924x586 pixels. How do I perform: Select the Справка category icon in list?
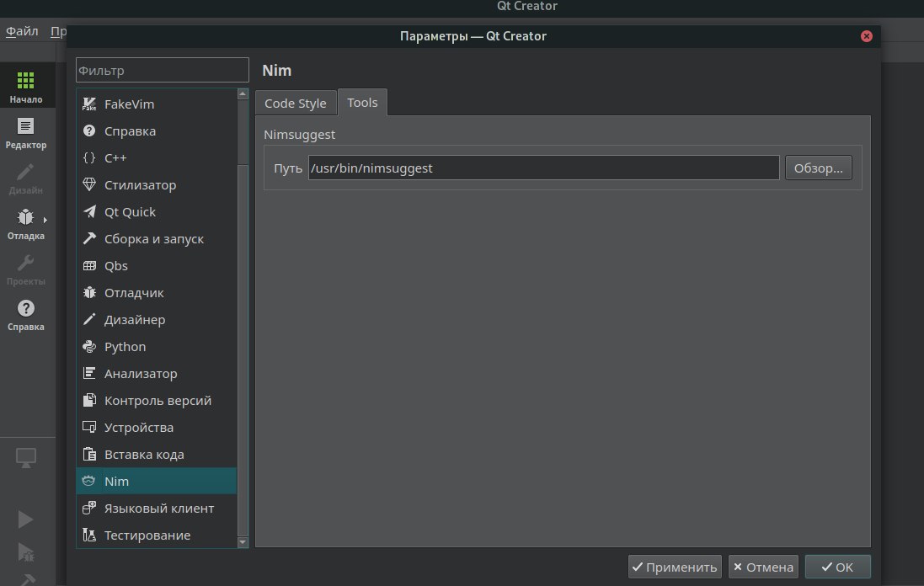click(89, 131)
